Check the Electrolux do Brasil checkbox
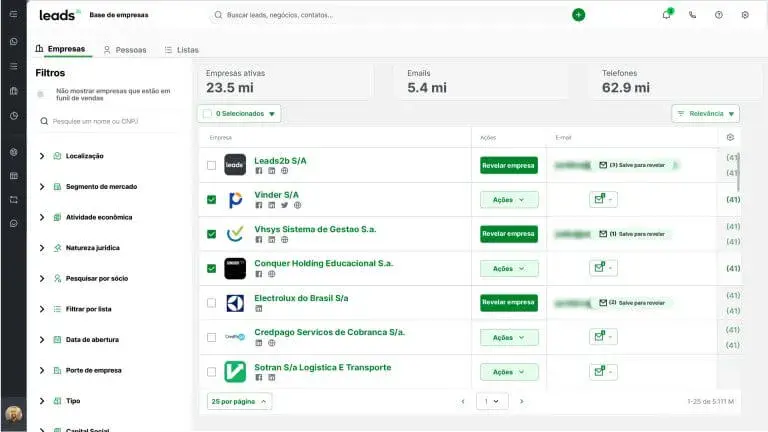 click(211, 303)
